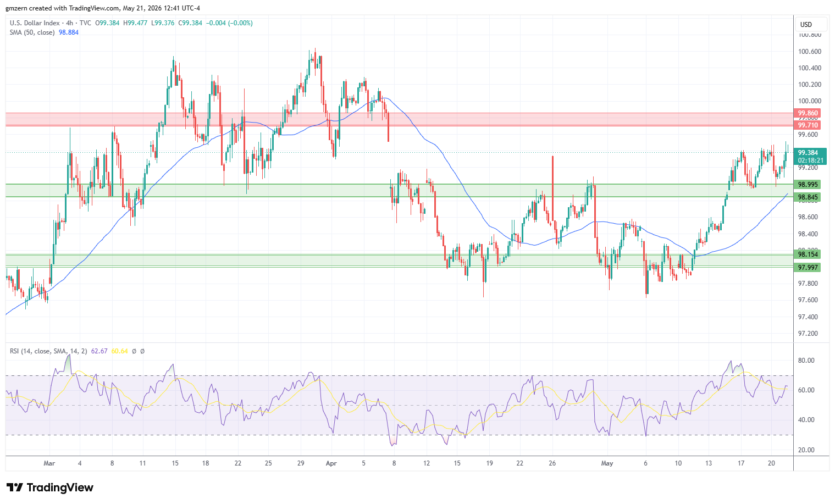Click the red 99.710 price tag

[x=808, y=125]
